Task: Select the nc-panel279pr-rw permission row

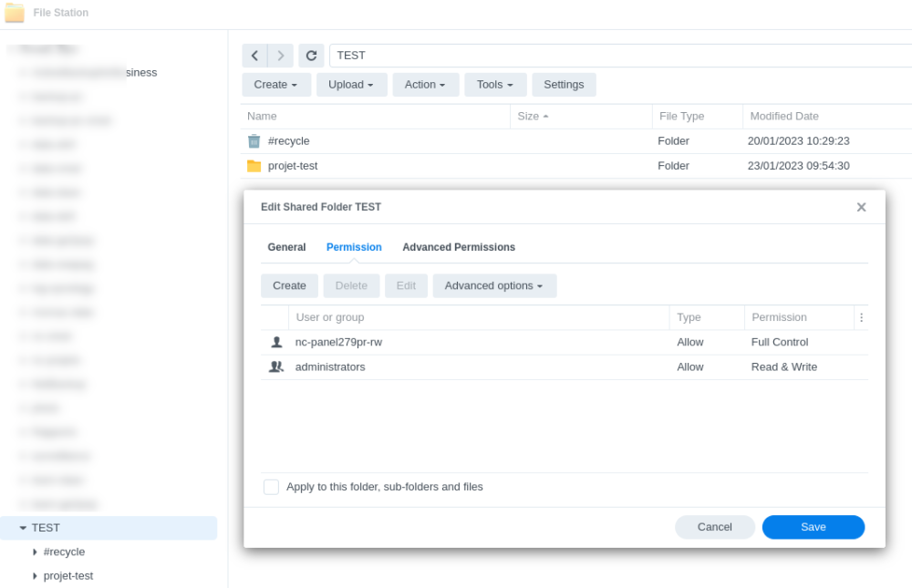Action: pos(565,343)
